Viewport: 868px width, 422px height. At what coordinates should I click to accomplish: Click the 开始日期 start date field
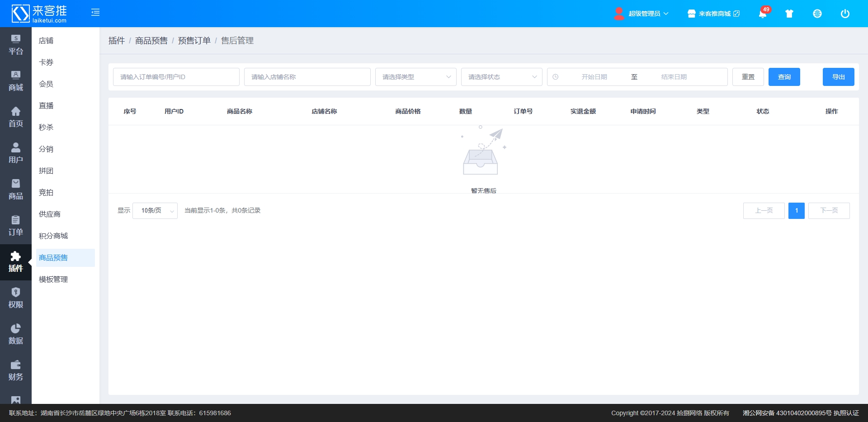click(594, 77)
